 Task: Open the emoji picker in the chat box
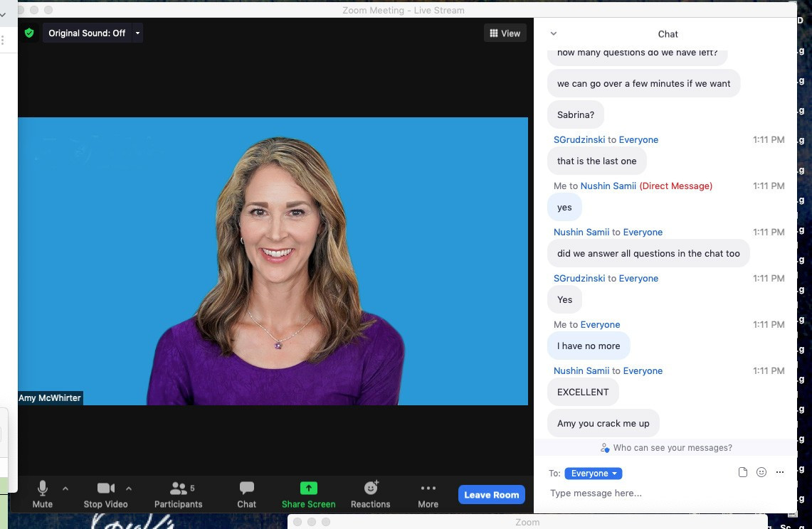[x=761, y=471]
